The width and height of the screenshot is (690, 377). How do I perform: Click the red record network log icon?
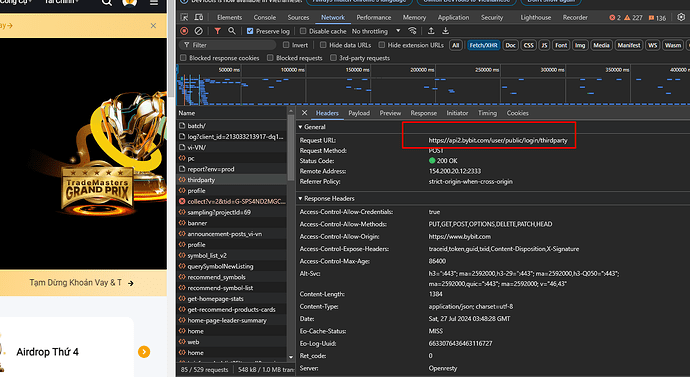tap(184, 31)
